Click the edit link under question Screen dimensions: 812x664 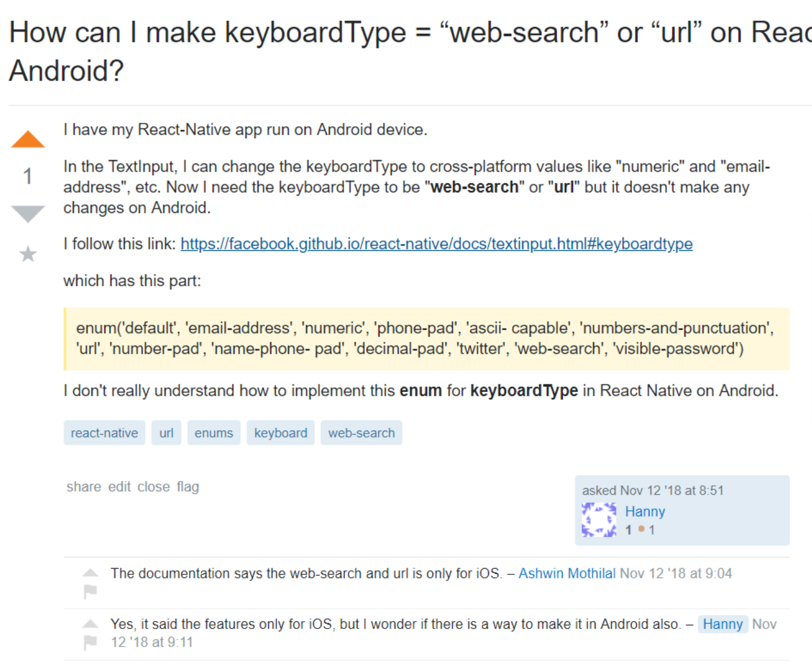point(120,486)
